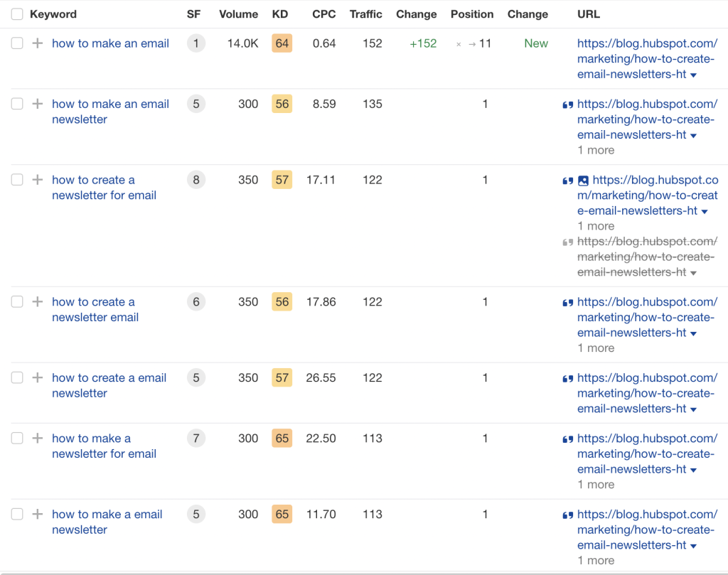Click plus icon beside 'how to make a email newsletter'
This screenshot has height=575, width=728.
tap(38, 514)
